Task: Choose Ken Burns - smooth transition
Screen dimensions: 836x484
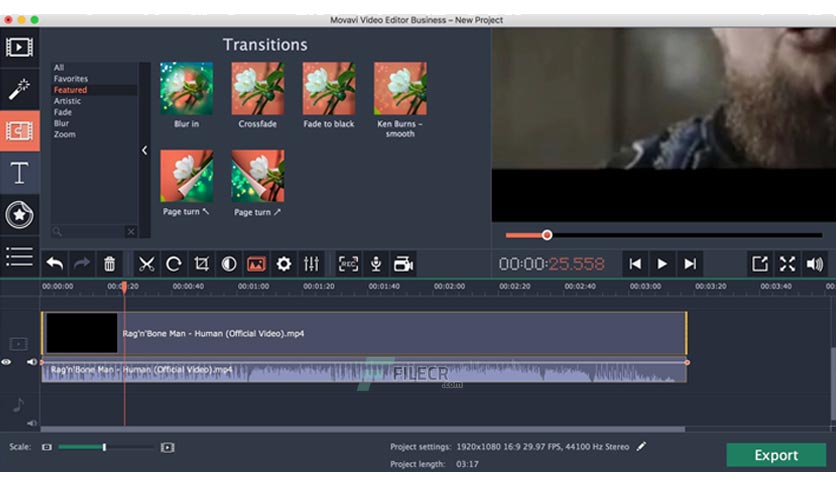Action: pyautogui.click(x=400, y=88)
